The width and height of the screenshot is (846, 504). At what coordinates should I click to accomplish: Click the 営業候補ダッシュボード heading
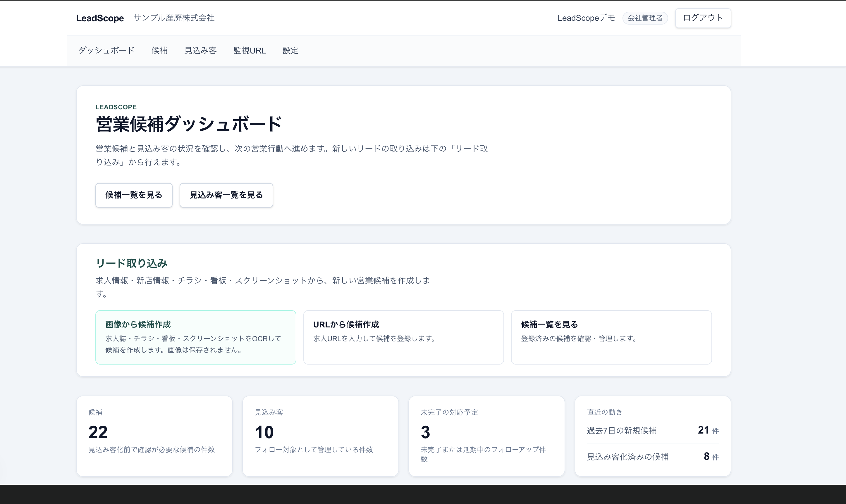coord(189,124)
